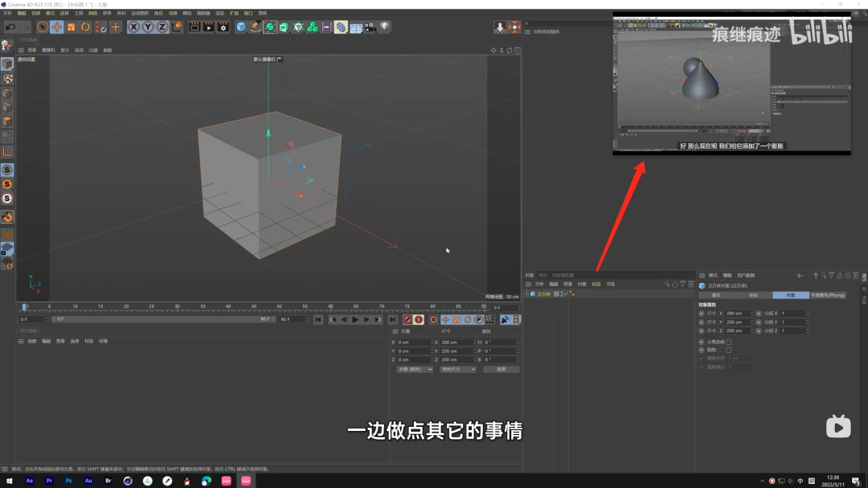The height and width of the screenshot is (488, 868).
Task: Activate the Move tool in top toolbar
Action: coord(56,27)
